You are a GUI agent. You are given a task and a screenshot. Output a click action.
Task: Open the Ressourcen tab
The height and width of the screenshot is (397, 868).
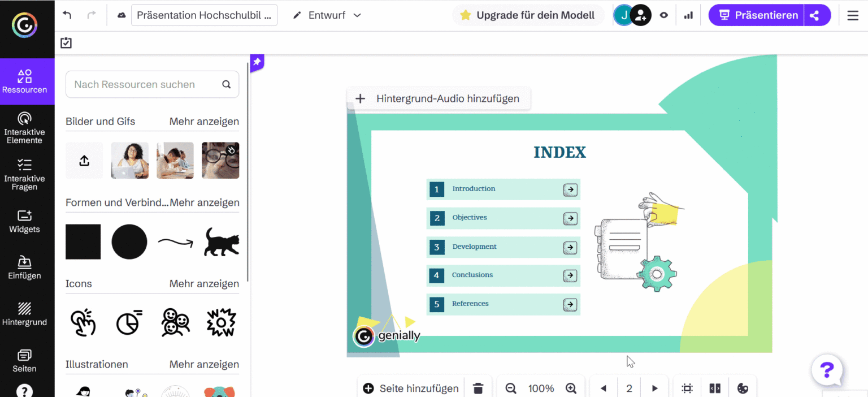25,81
